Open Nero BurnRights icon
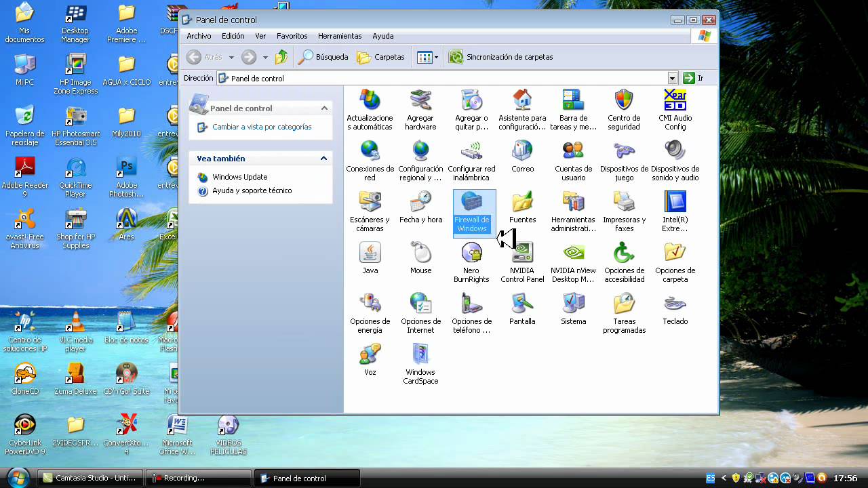Viewport: 868px width, 488px height. coord(471,262)
